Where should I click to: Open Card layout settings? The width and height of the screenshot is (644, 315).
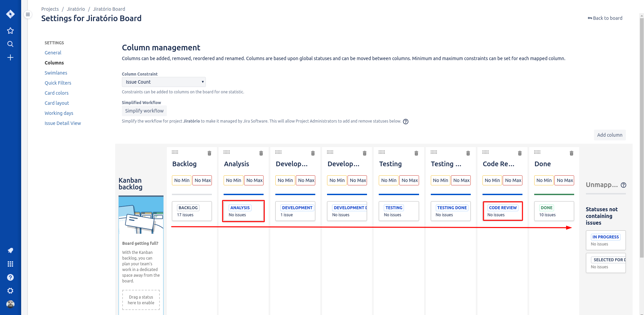click(x=57, y=103)
